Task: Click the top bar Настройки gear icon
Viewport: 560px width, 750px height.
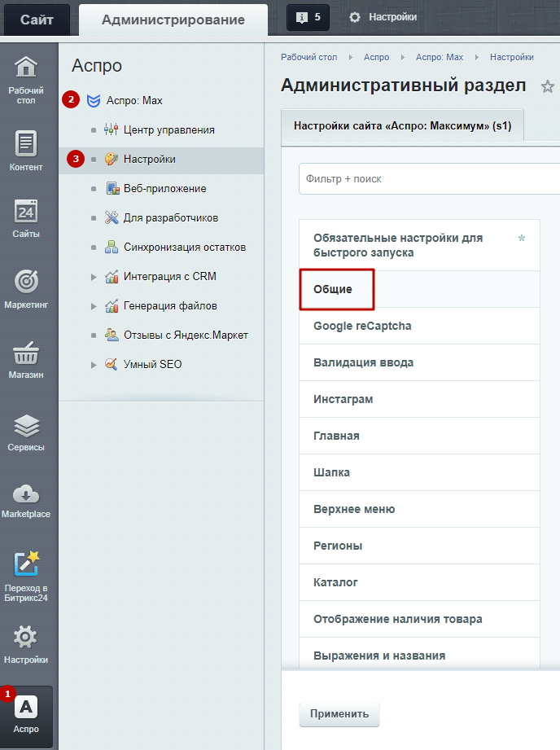Action: point(354,17)
